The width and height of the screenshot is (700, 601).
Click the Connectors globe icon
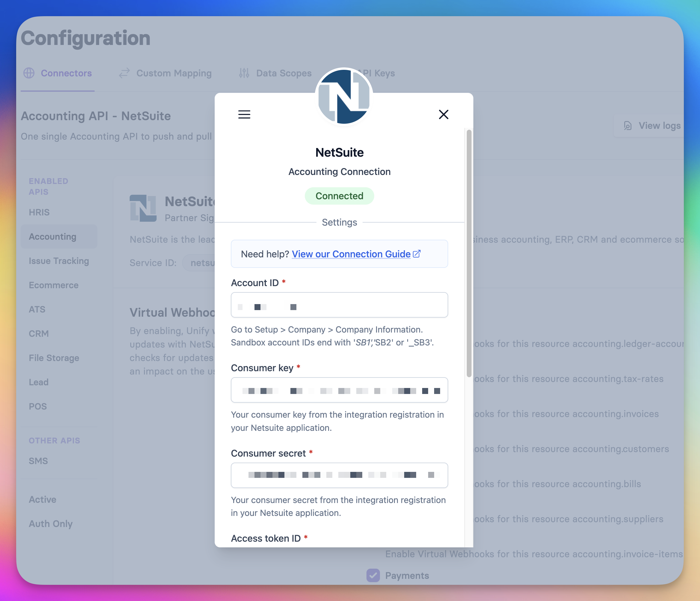pyautogui.click(x=29, y=73)
